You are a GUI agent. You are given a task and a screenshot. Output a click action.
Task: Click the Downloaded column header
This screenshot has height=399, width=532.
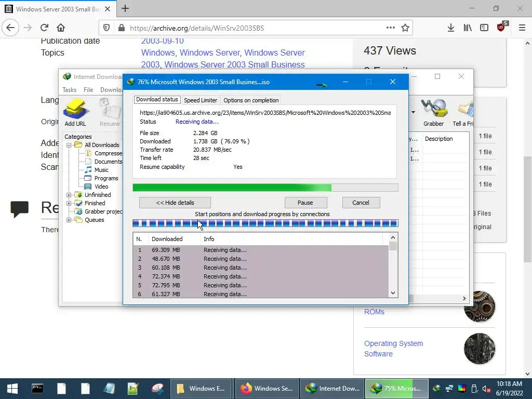pyautogui.click(x=175, y=239)
